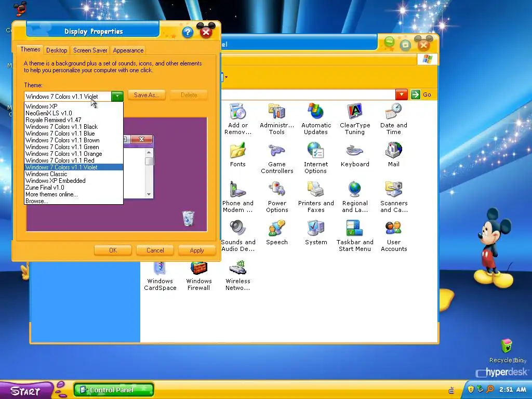The image size is (532, 399).
Task: Open the Fonts folder icon
Action: click(238, 151)
